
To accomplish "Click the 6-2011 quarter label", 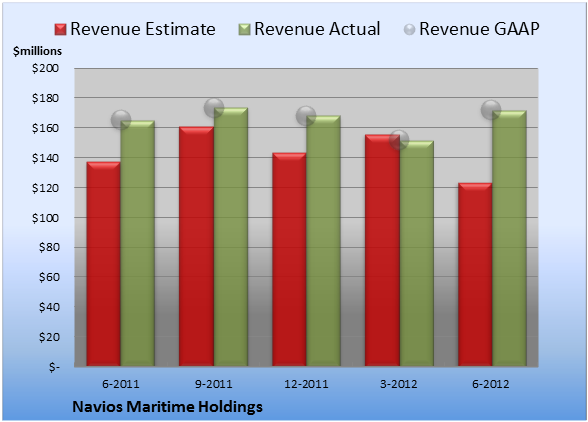I will click(121, 384).
